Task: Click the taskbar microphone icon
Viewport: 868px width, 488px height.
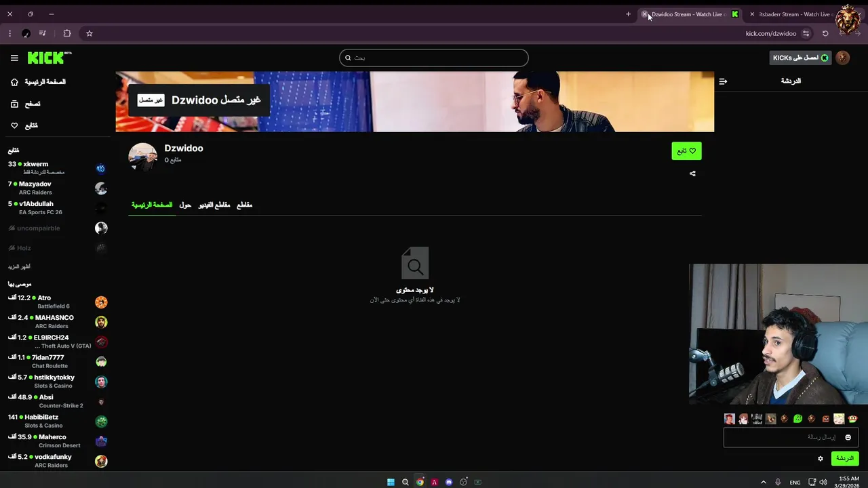Action: click(778, 482)
